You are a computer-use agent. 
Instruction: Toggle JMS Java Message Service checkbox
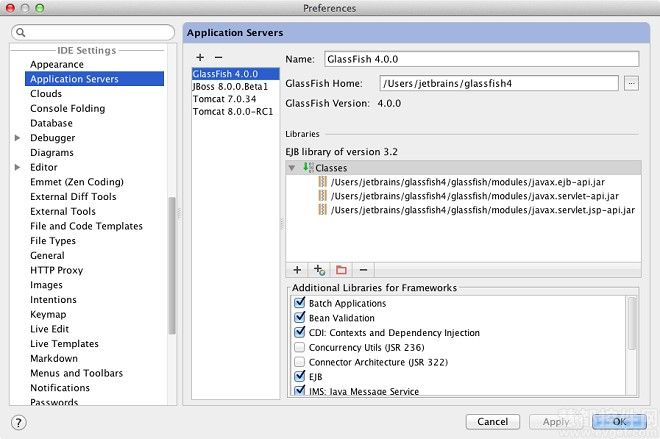click(x=299, y=391)
